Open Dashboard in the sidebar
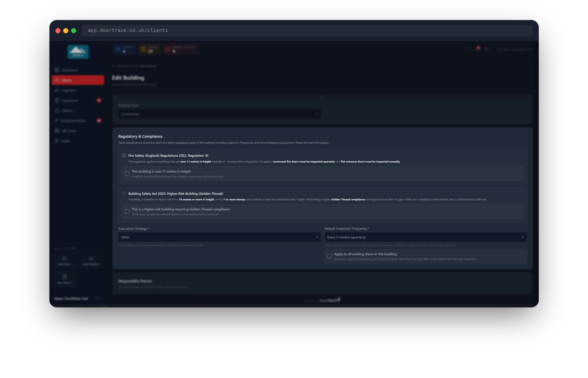This screenshot has height=378, width=588. pyautogui.click(x=78, y=70)
